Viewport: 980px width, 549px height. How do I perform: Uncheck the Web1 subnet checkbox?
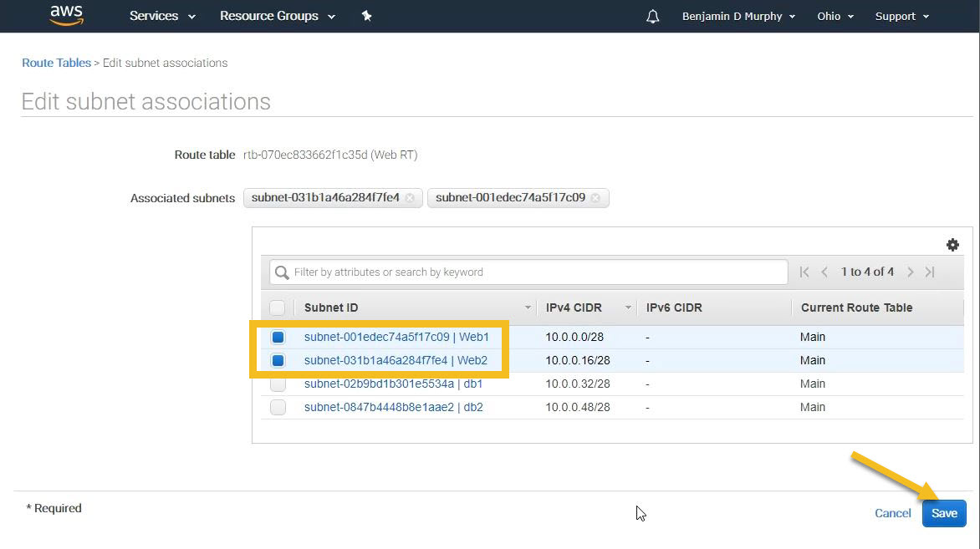point(278,338)
